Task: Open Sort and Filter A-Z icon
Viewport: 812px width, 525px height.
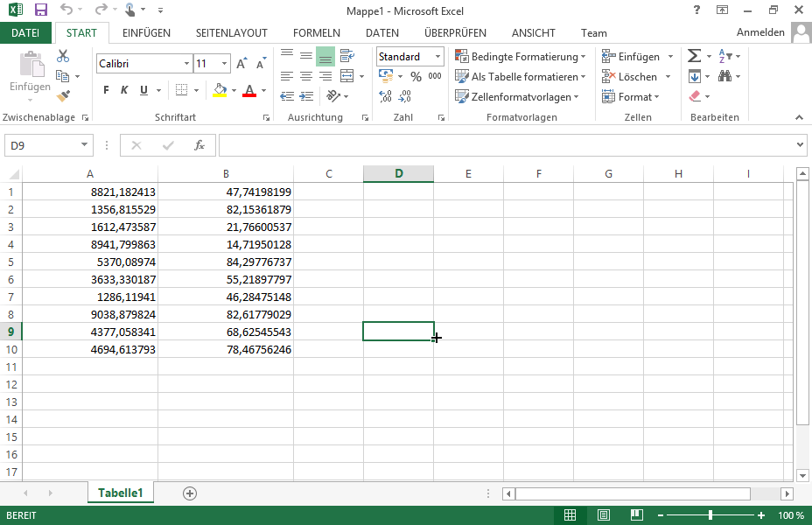Action: (x=725, y=55)
